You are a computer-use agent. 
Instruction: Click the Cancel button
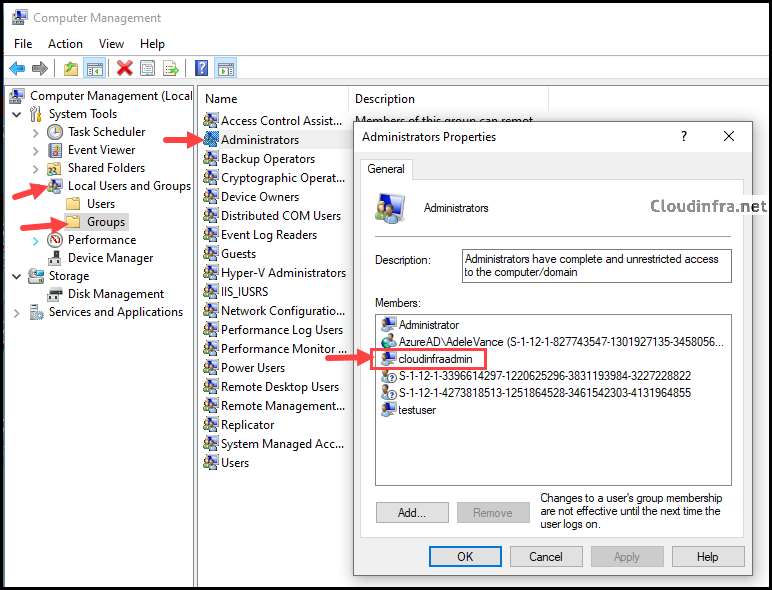pyautogui.click(x=546, y=557)
